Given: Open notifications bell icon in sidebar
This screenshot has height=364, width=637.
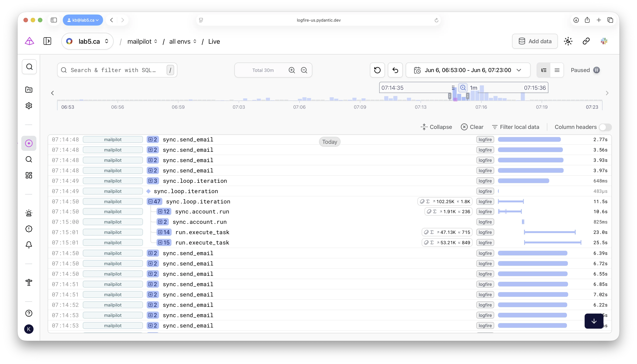Looking at the screenshot, I should [29, 244].
